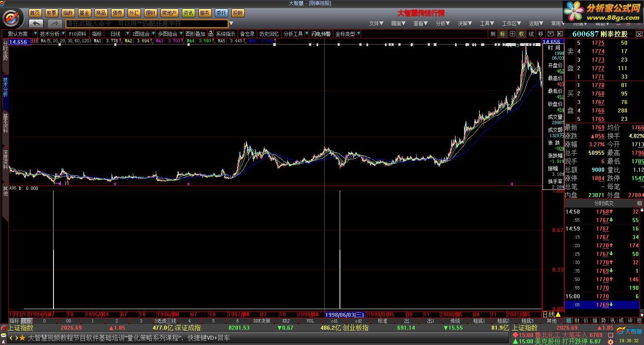This screenshot has width=644, height=345.
Task: Click the 系统指示 toolbar item
Action: point(225,34)
